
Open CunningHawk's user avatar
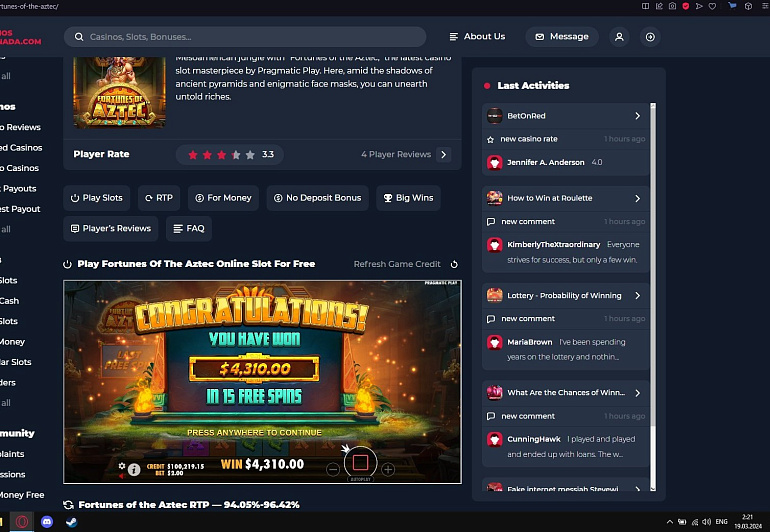[495, 439]
